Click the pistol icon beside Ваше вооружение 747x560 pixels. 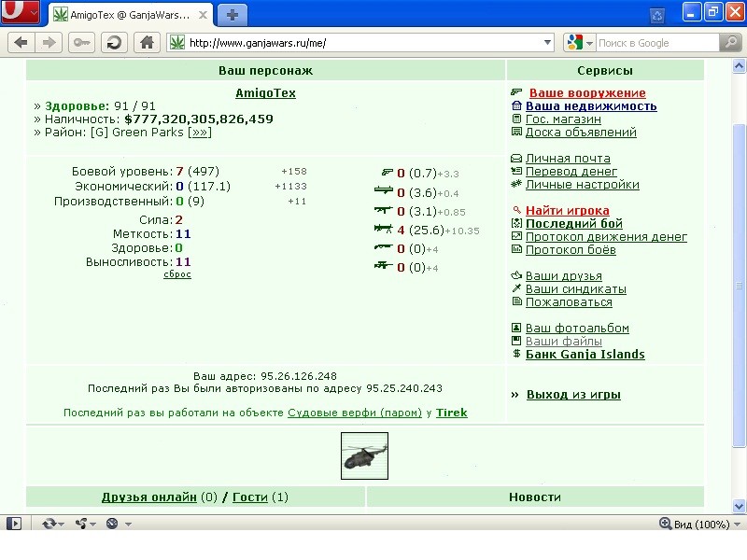click(x=516, y=91)
